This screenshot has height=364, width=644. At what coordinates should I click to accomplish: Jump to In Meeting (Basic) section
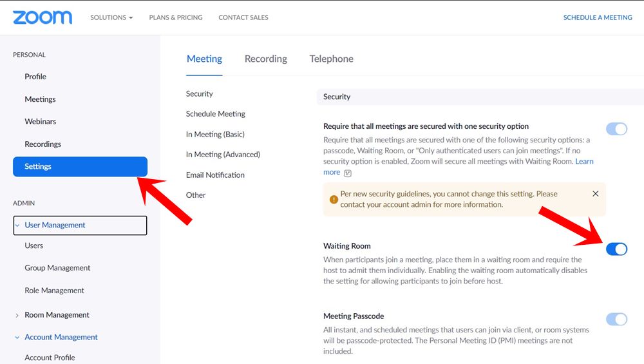click(x=215, y=135)
